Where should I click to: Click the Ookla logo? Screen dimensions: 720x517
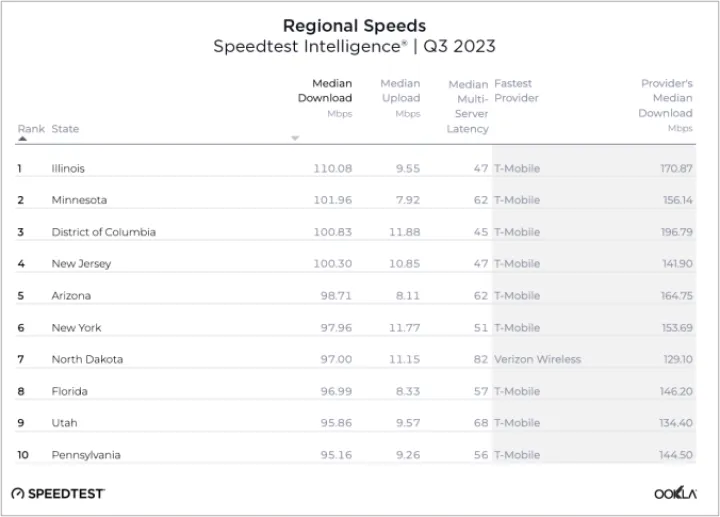pyautogui.click(x=676, y=493)
